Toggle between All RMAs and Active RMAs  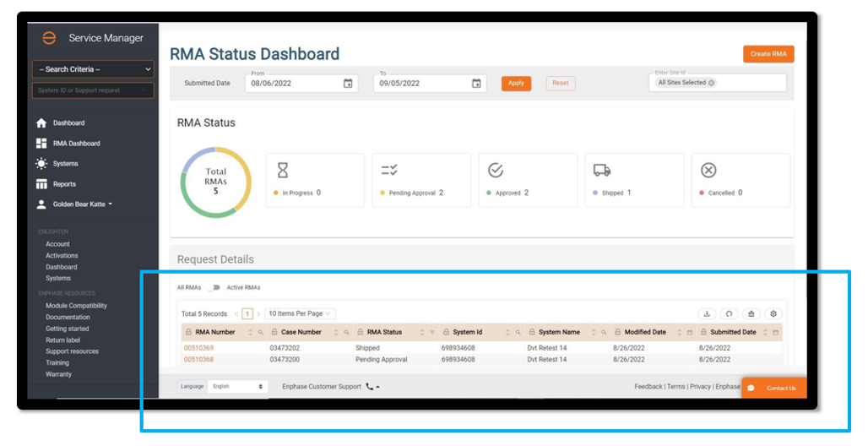tap(214, 287)
